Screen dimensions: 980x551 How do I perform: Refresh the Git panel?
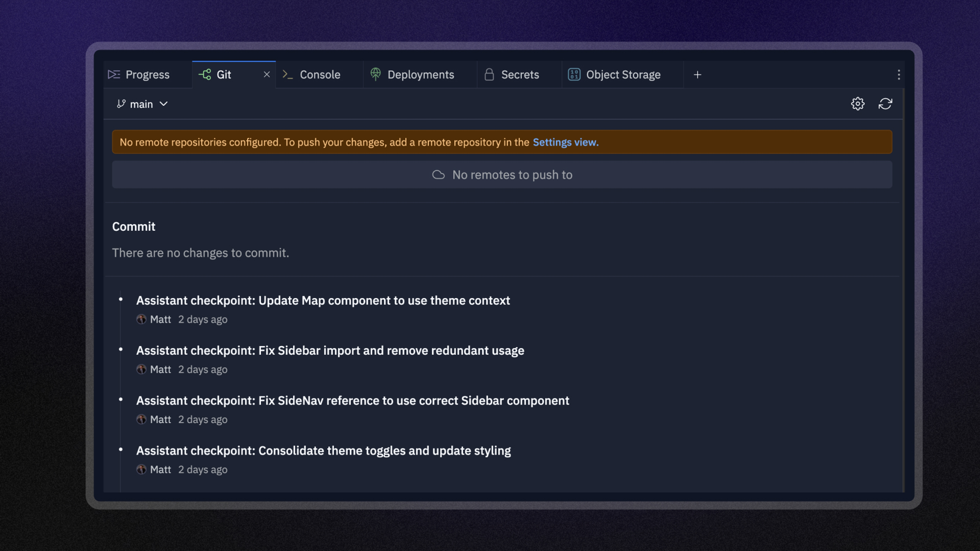pos(885,104)
